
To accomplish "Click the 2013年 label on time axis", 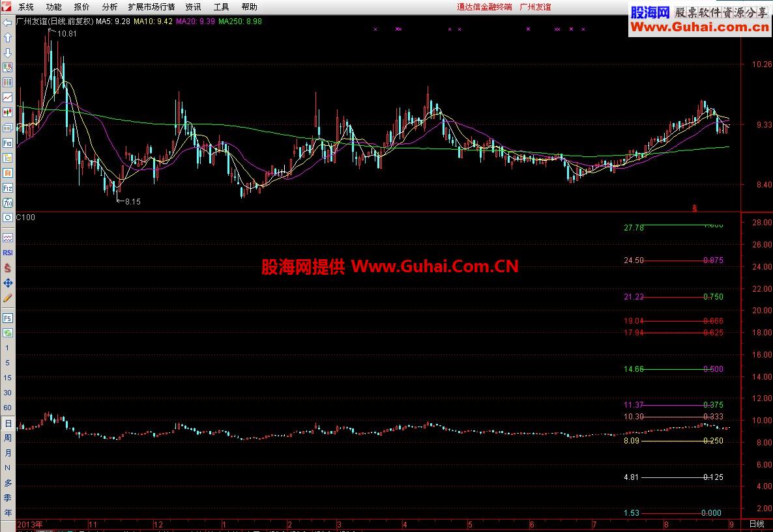I will pos(29,524).
